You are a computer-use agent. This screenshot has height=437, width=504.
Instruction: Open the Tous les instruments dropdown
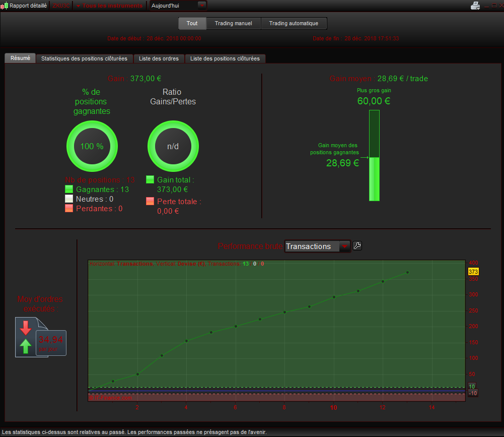(x=109, y=6)
